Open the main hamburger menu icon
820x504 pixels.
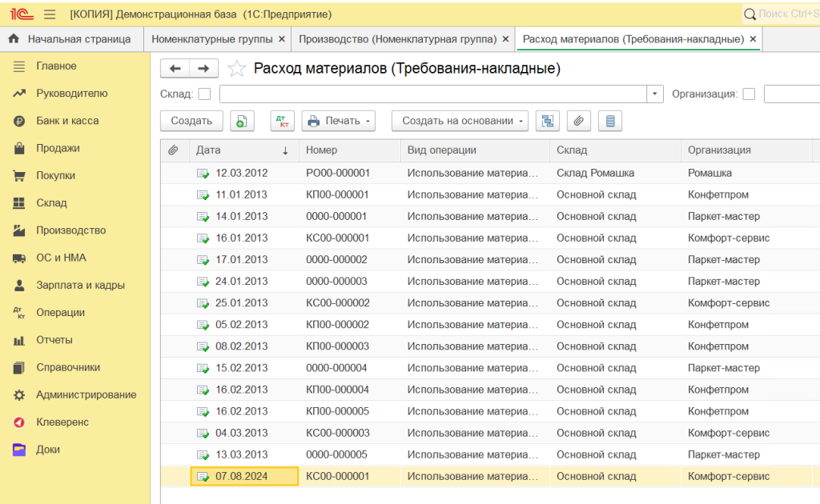coord(50,14)
